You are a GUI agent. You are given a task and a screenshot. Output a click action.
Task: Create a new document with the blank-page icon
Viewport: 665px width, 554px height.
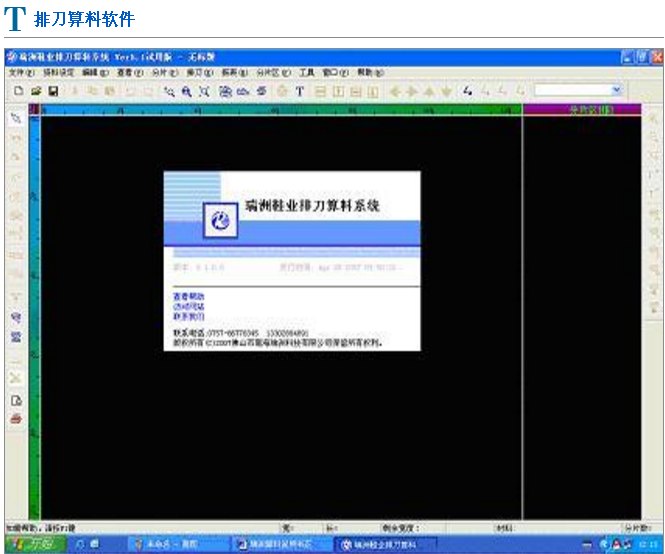point(19,91)
